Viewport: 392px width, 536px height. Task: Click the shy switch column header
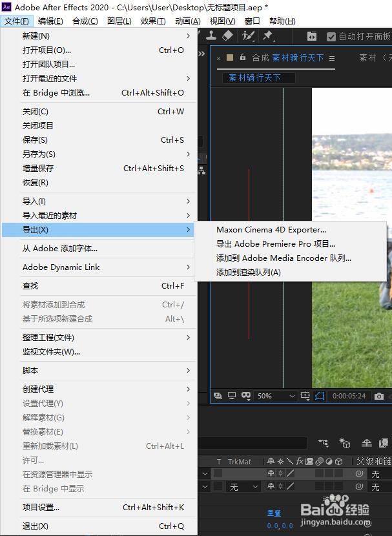pyautogui.click(x=271, y=462)
